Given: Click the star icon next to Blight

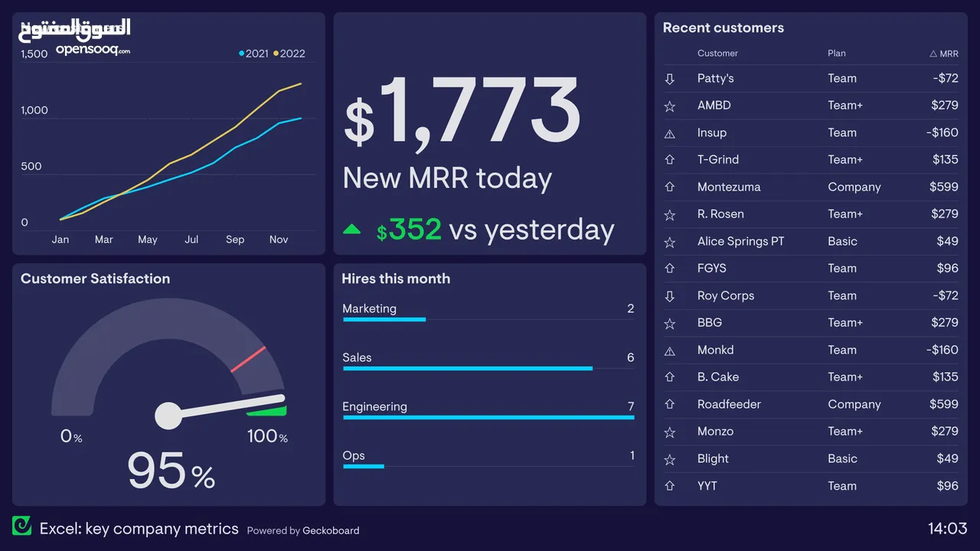Looking at the screenshot, I should pos(670,459).
